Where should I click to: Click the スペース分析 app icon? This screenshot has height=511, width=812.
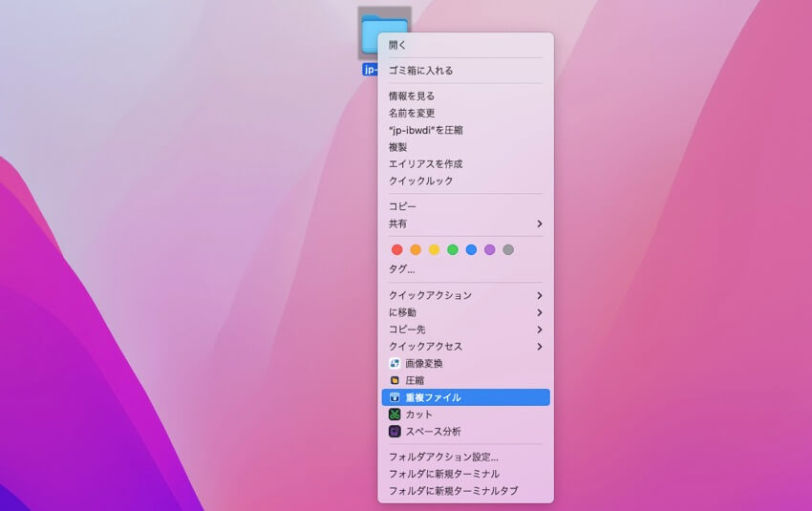pos(395,432)
